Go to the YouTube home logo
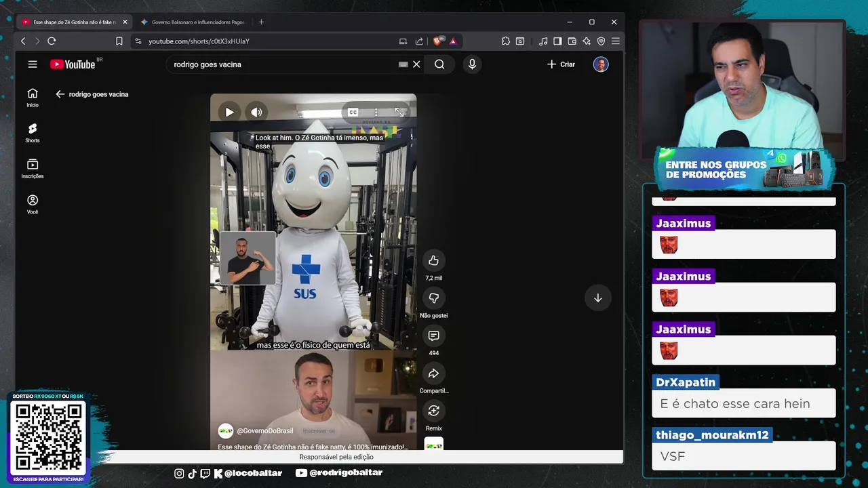The height and width of the screenshot is (488, 868). (72, 64)
